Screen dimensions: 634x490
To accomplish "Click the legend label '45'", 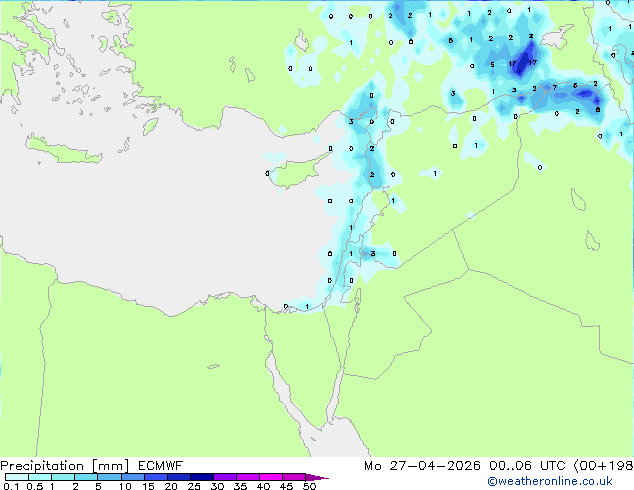I will [x=286, y=486].
